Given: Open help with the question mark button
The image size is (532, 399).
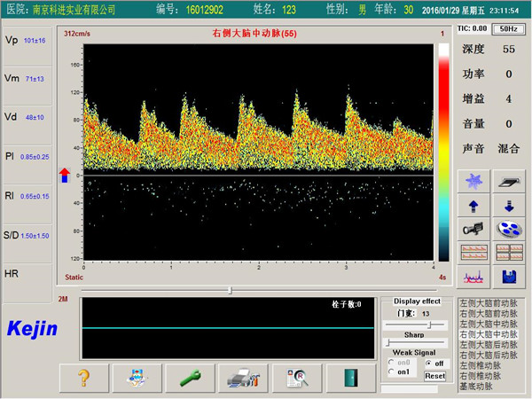Looking at the screenshot, I should [x=82, y=378].
